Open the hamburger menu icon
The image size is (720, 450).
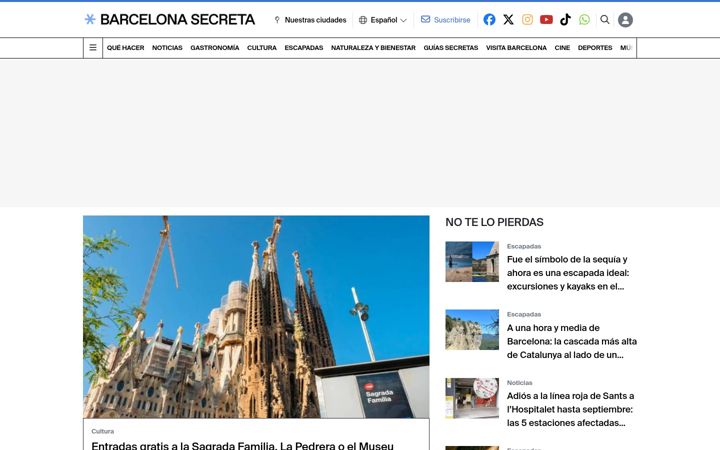[93, 48]
